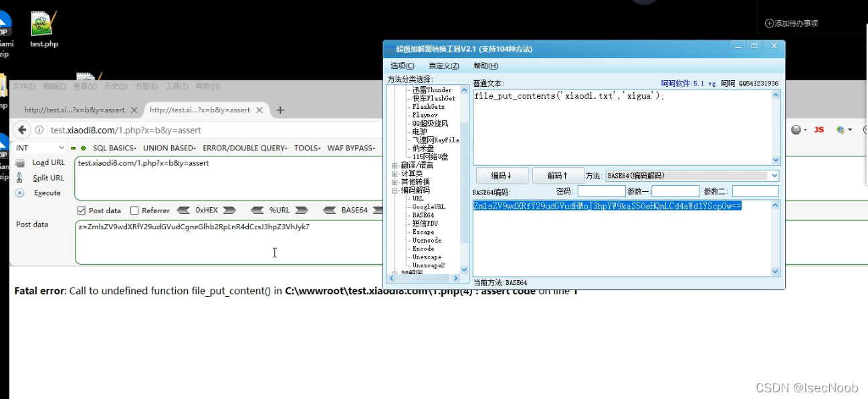This screenshot has height=399, width=868.
Task: Expand the 其他转换 tree node
Action: pyautogui.click(x=395, y=182)
